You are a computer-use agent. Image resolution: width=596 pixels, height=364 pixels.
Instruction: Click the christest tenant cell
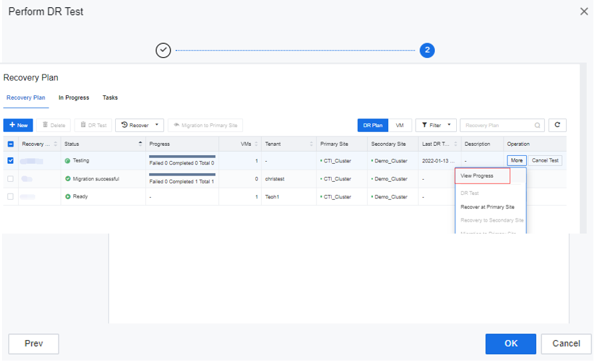pyautogui.click(x=275, y=179)
